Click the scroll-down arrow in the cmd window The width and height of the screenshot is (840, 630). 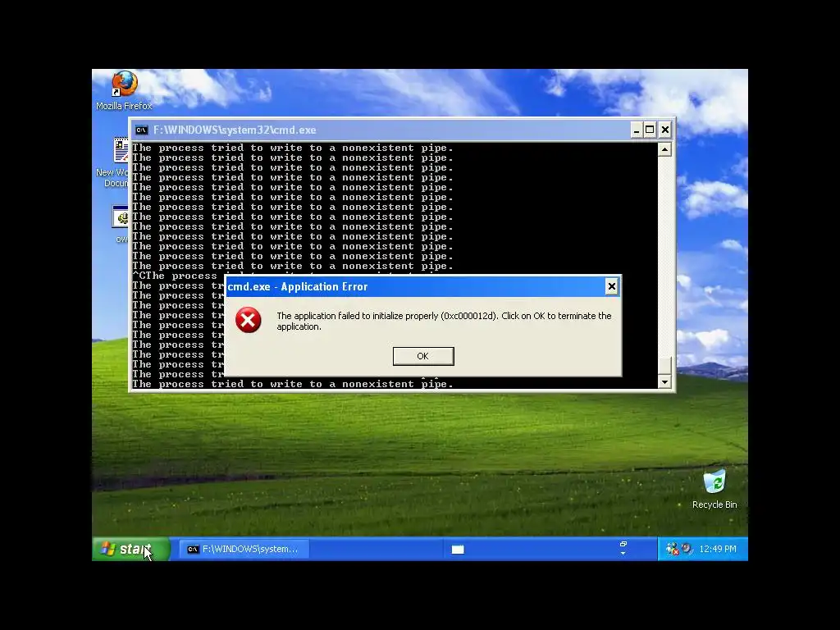tap(664, 382)
